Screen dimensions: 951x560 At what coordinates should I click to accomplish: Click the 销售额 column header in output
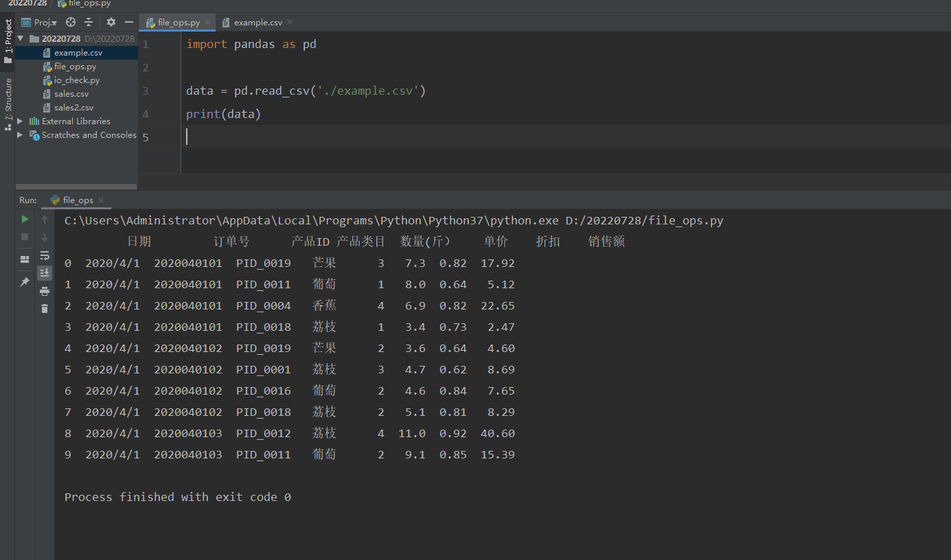[606, 242]
